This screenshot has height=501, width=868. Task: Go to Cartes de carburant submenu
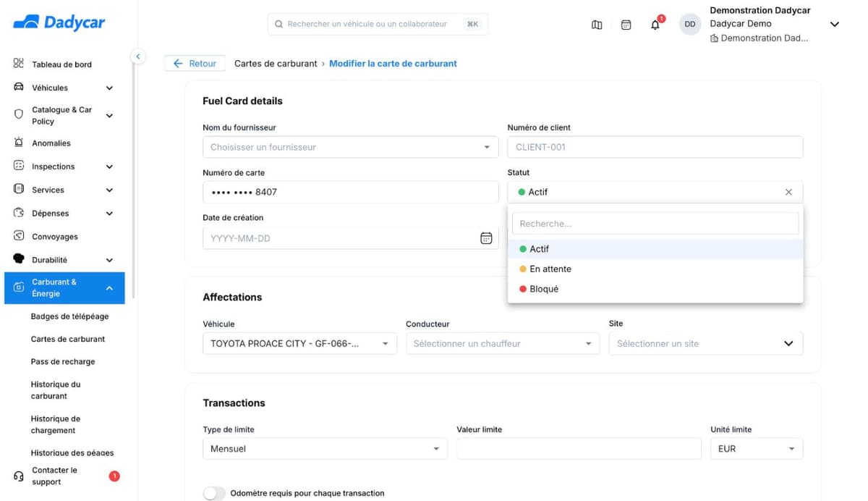pyautogui.click(x=68, y=339)
